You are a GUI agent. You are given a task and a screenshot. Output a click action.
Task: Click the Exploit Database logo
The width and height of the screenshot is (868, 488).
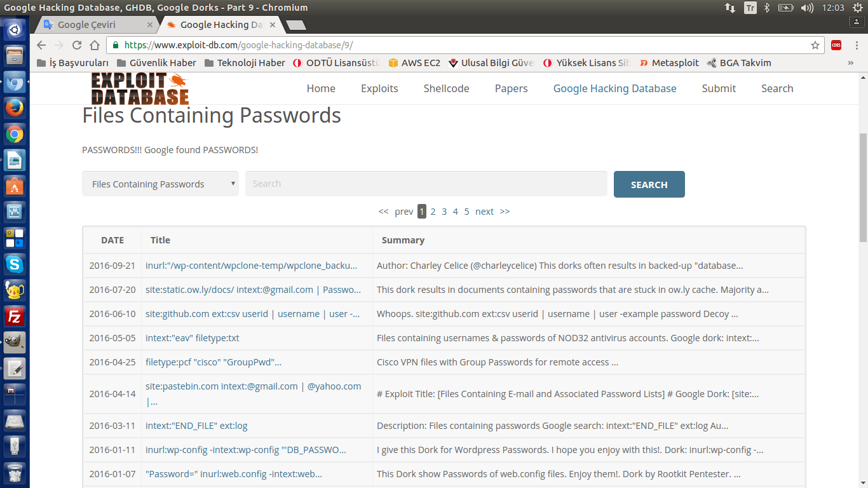click(x=140, y=89)
